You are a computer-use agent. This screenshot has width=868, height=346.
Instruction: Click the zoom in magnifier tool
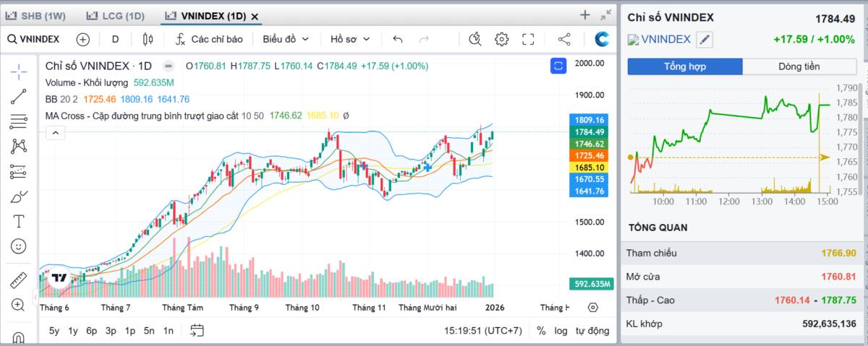(x=19, y=305)
